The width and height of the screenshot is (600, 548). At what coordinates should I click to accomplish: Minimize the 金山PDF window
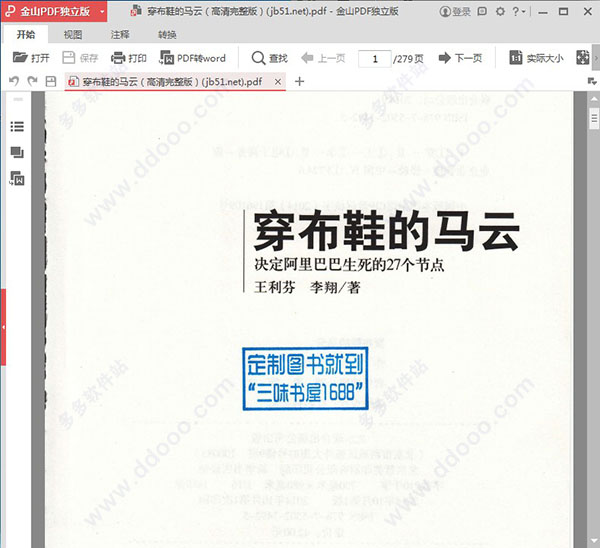click(x=543, y=12)
